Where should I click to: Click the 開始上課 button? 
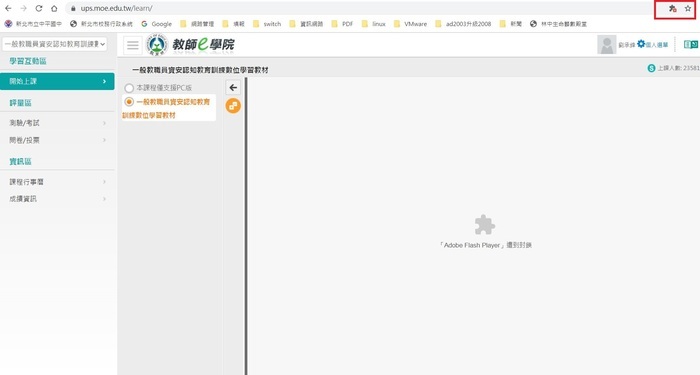click(57, 81)
